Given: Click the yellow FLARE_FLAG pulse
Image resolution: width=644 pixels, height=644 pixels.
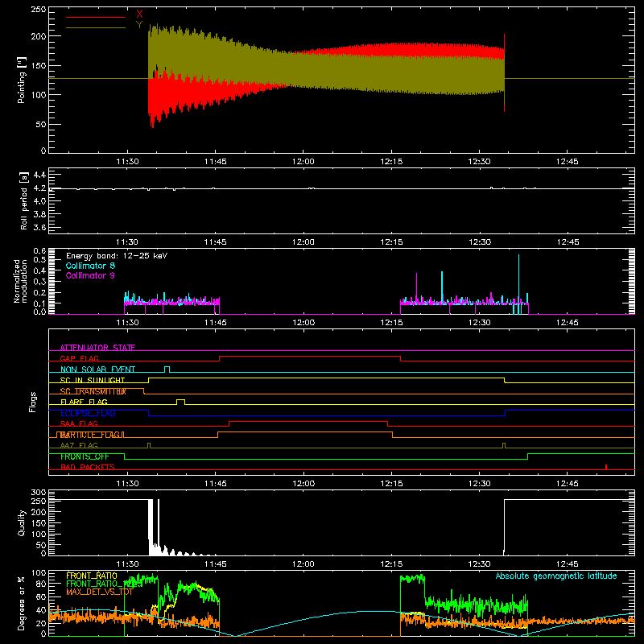Looking at the screenshot, I should pyautogui.click(x=180, y=402).
